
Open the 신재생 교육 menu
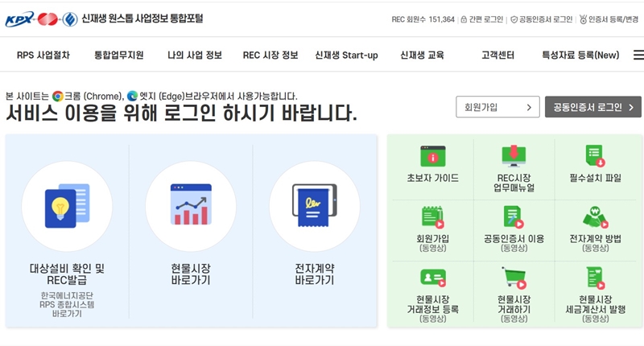click(422, 55)
